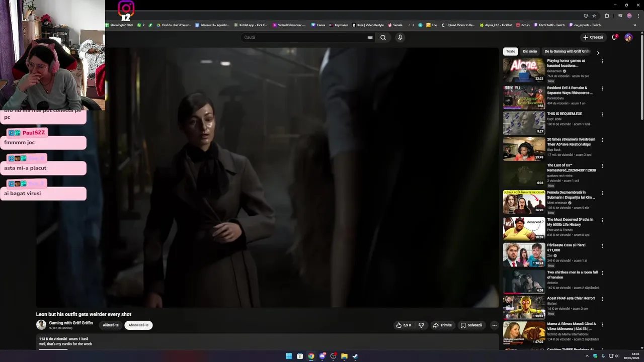The image size is (644, 362).
Task: Open Creează create menu
Action: click(593, 37)
